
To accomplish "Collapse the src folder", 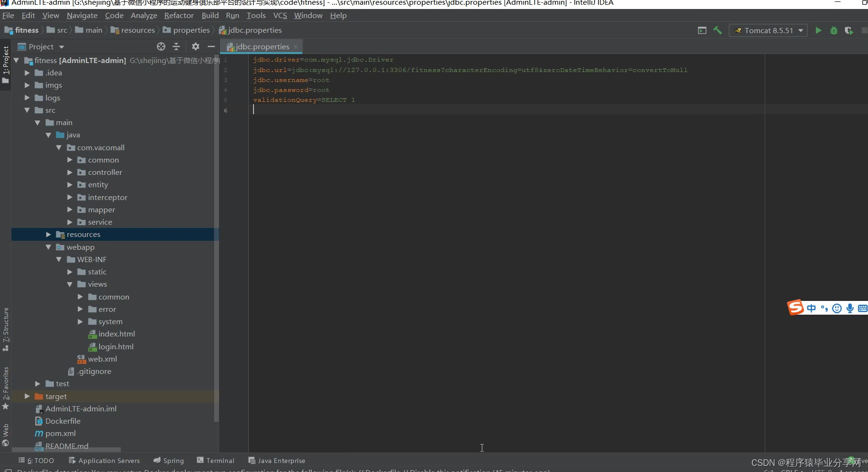I will pos(27,110).
